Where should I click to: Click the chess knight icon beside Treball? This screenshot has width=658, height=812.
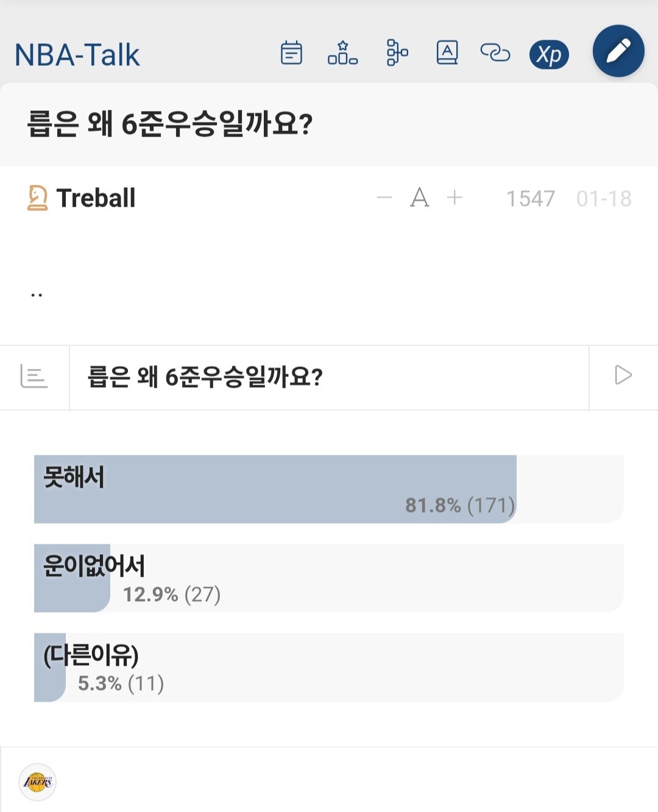[37, 198]
